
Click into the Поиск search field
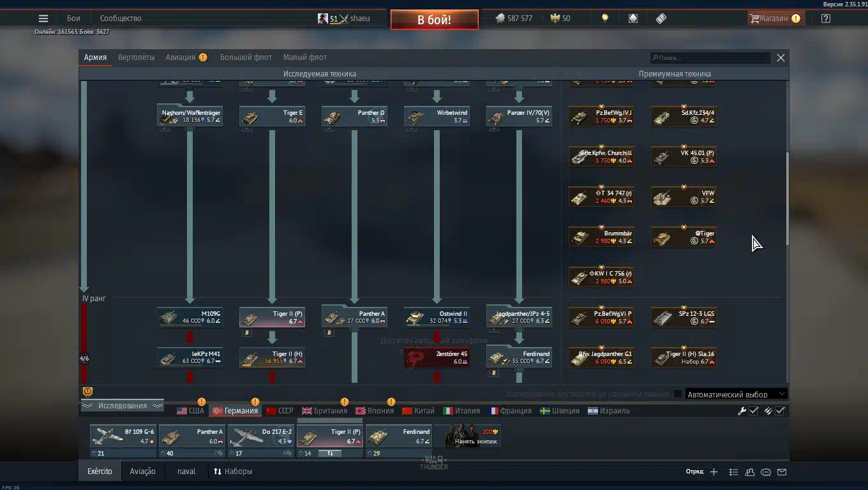click(710, 58)
